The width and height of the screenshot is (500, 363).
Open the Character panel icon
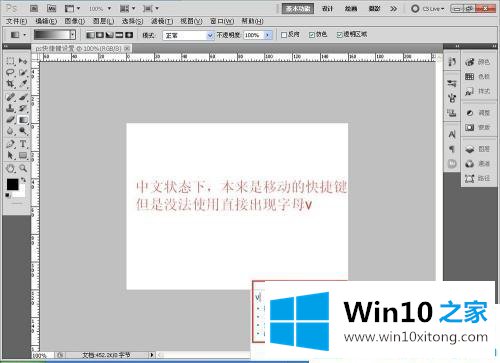(x=452, y=134)
